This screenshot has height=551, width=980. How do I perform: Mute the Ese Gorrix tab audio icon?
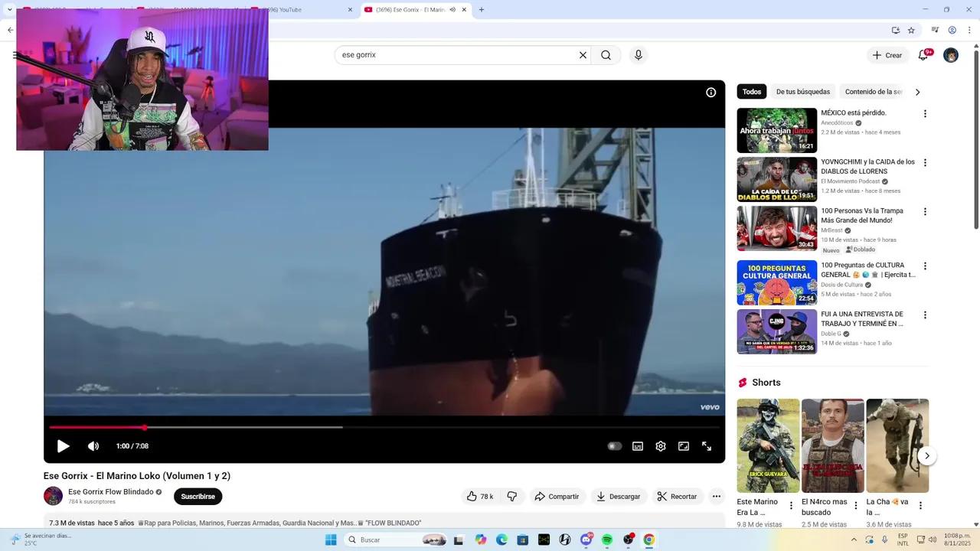[x=452, y=10]
